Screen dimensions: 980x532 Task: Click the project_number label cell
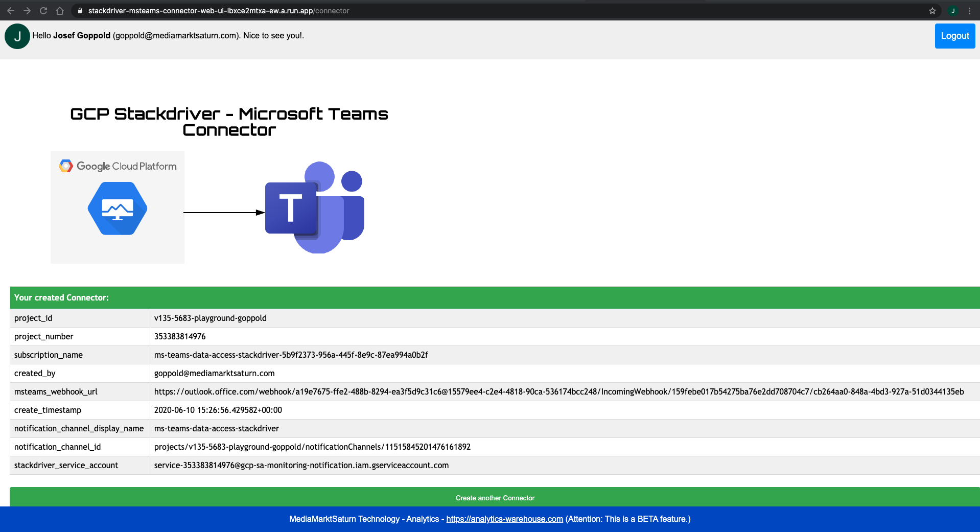click(x=80, y=336)
